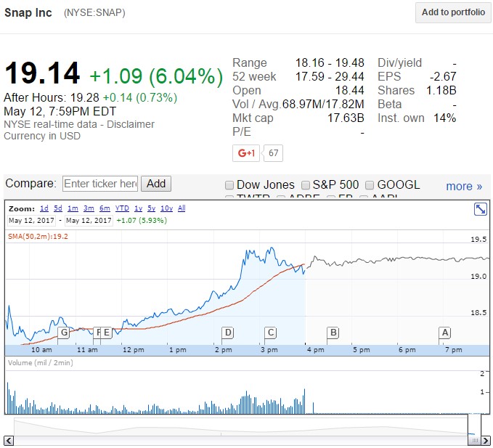Set chart zoom to YTD
Screen dimensions: 493x448
pyautogui.click(x=122, y=208)
